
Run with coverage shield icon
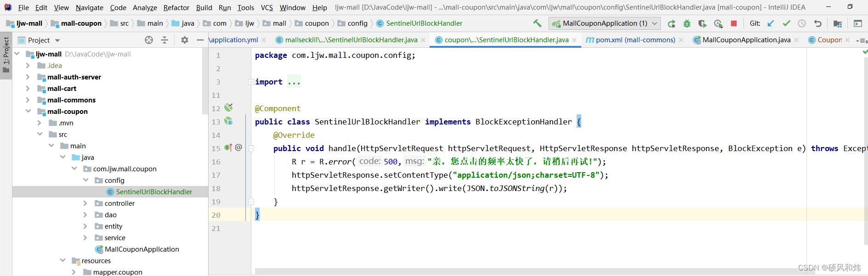click(x=702, y=23)
